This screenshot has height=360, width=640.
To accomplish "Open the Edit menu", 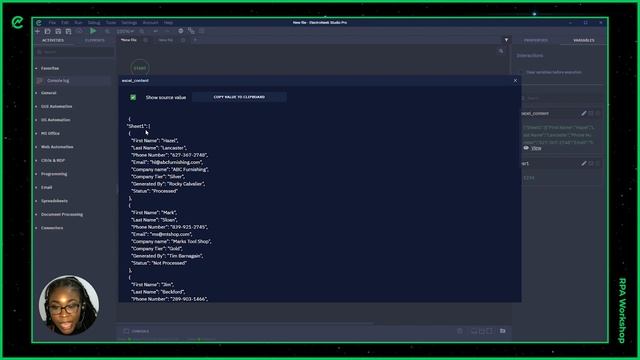I will [x=65, y=23].
